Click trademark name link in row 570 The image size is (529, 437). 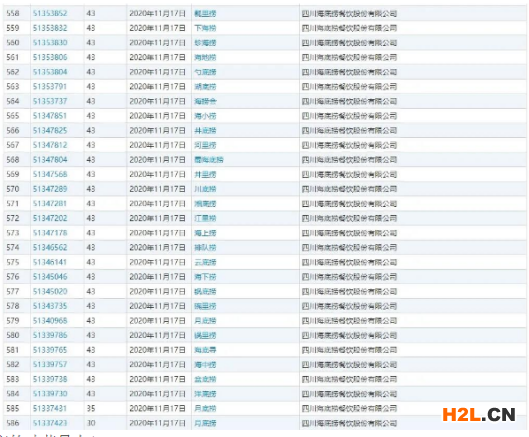tap(205, 189)
